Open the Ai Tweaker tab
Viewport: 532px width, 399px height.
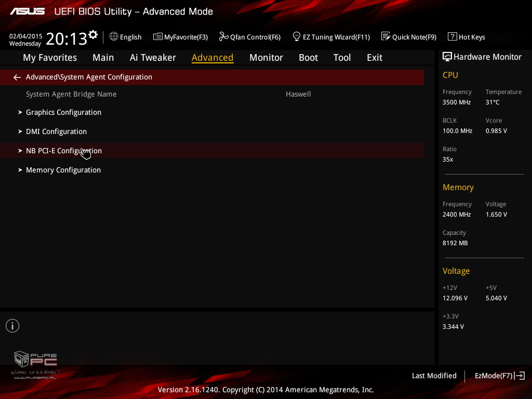153,58
